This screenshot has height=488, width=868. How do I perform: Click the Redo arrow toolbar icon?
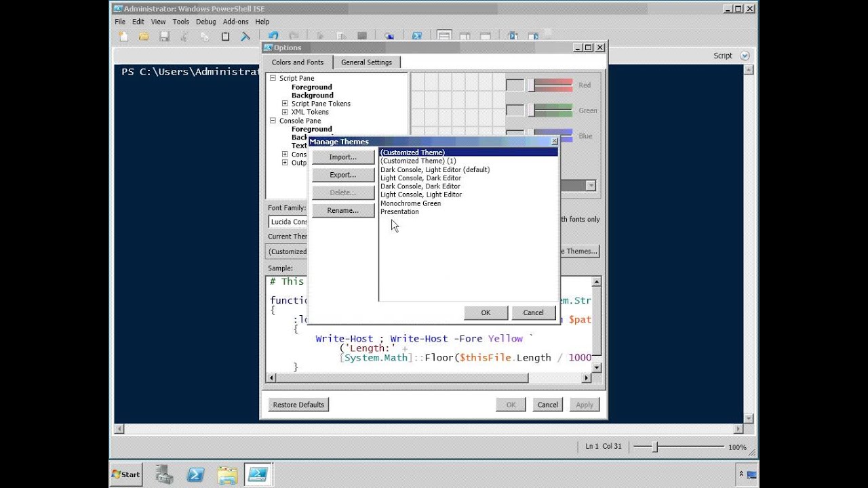(293, 36)
